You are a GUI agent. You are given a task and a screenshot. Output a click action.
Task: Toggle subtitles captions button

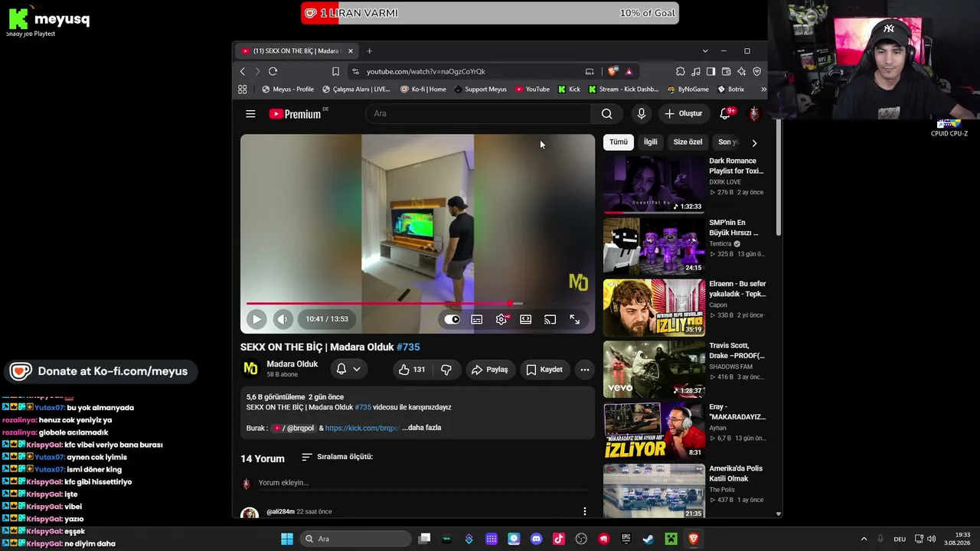[x=477, y=319]
